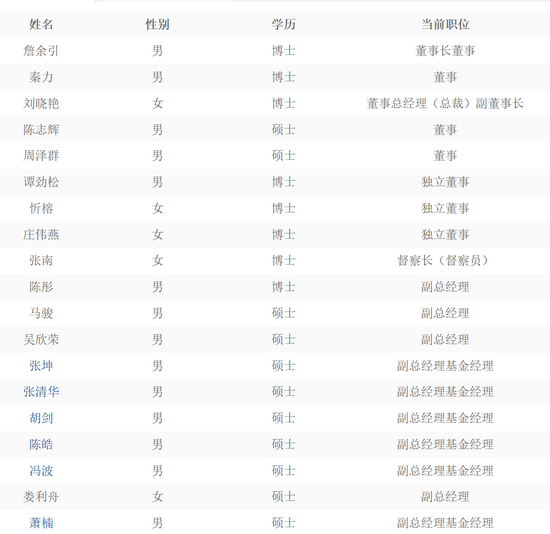Click 谭劲松's 独立董事 position cell
This screenshot has width=550, height=534.
click(445, 182)
